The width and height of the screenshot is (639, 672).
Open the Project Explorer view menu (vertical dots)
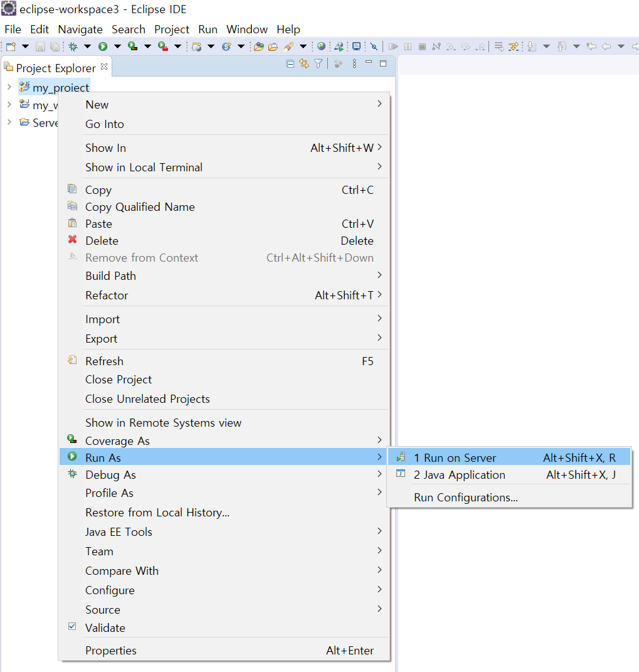point(354,63)
